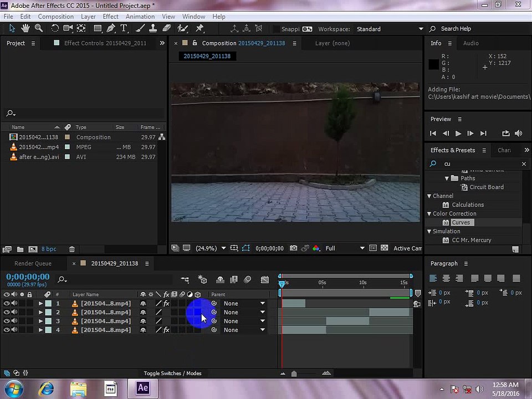Open the Workspace Standard dropdown
Screen dimensions: 532x399
tap(390, 29)
